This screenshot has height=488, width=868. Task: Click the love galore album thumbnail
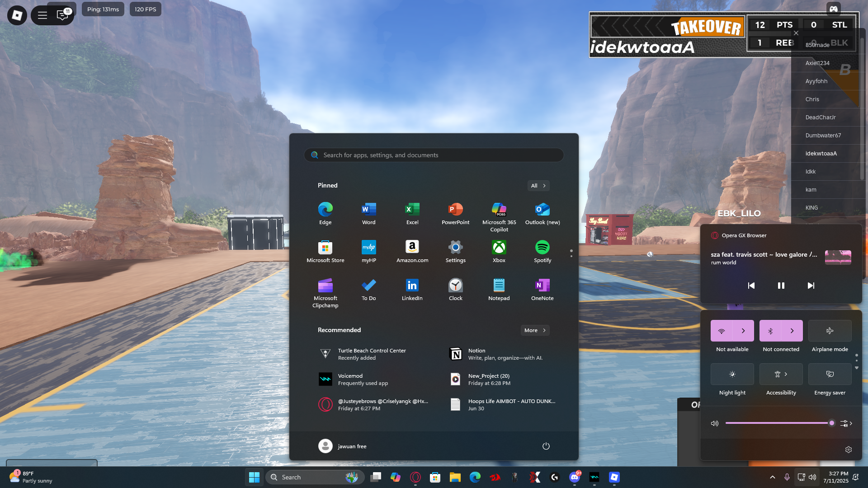[838, 257]
